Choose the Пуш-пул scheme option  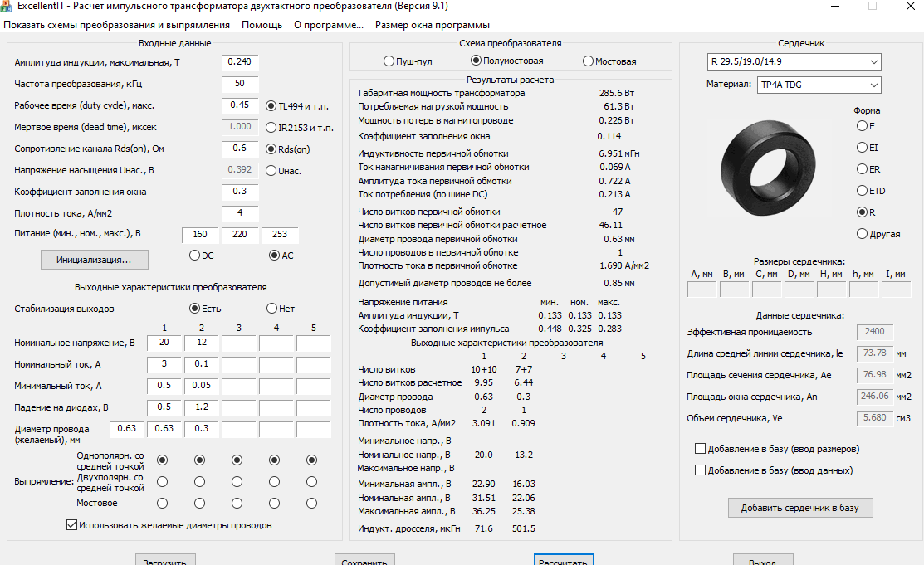pyautogui.click(x=389, y=61)
